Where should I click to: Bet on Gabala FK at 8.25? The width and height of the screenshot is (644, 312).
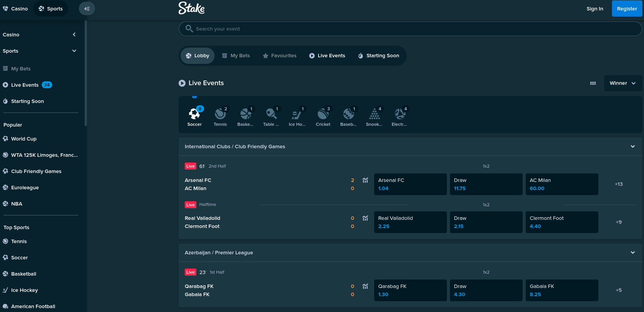pyautogui.click(x=562, y=290)
